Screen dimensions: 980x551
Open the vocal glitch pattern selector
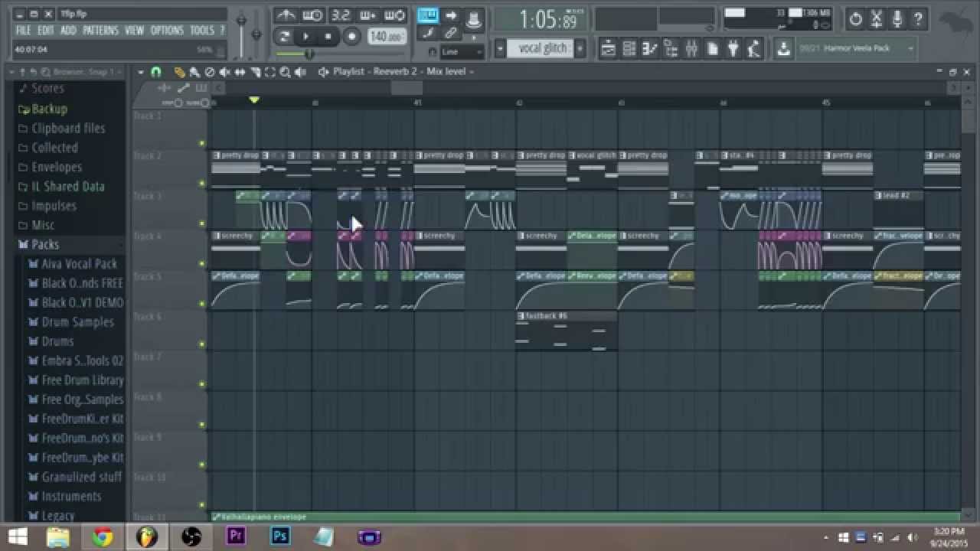pos(541,48)
